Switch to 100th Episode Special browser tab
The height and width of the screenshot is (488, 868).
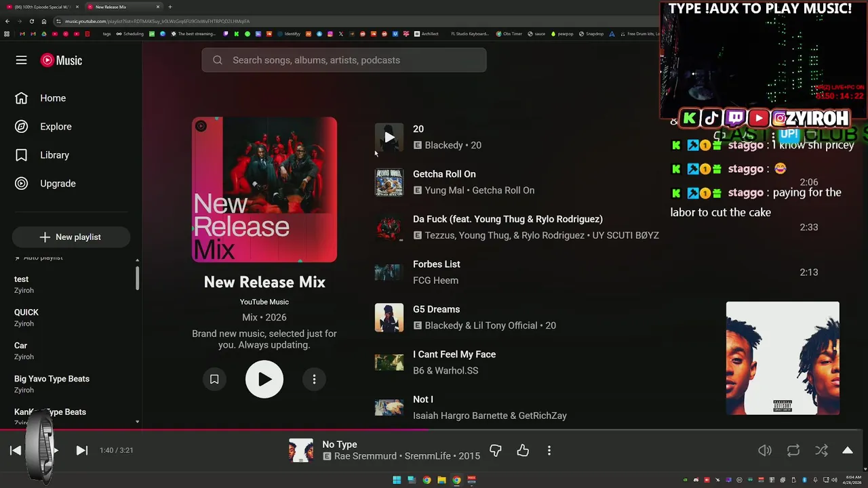tap(42, 7)
